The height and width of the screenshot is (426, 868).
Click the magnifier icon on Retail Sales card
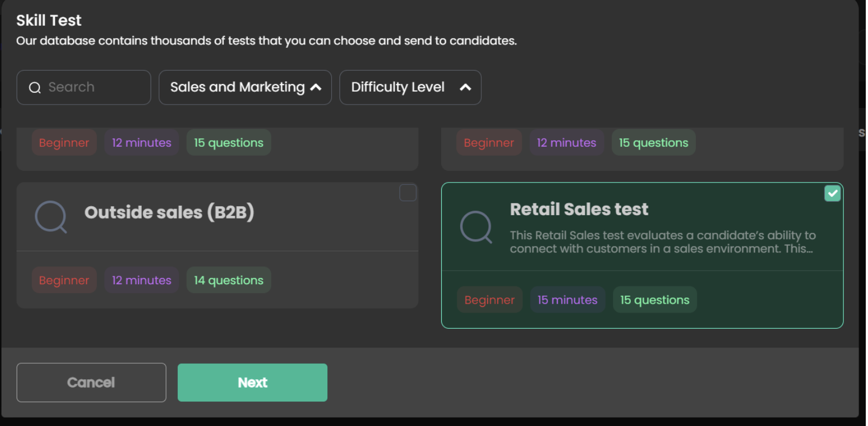pyautogui.click(x=476, y=227)
